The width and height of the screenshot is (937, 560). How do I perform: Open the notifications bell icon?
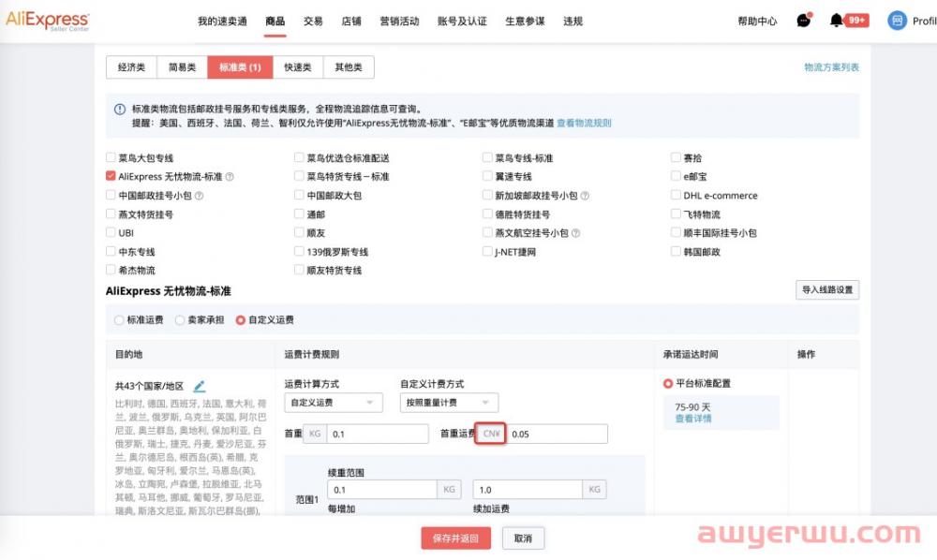(837, 21)
